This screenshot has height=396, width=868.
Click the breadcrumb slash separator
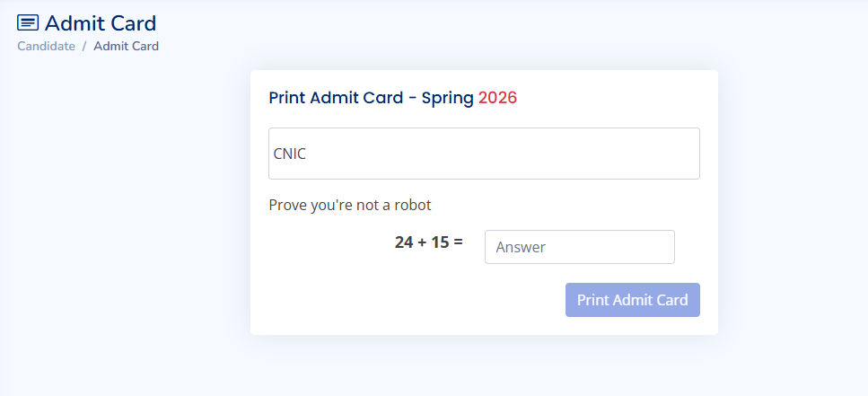tap(84, 46)
